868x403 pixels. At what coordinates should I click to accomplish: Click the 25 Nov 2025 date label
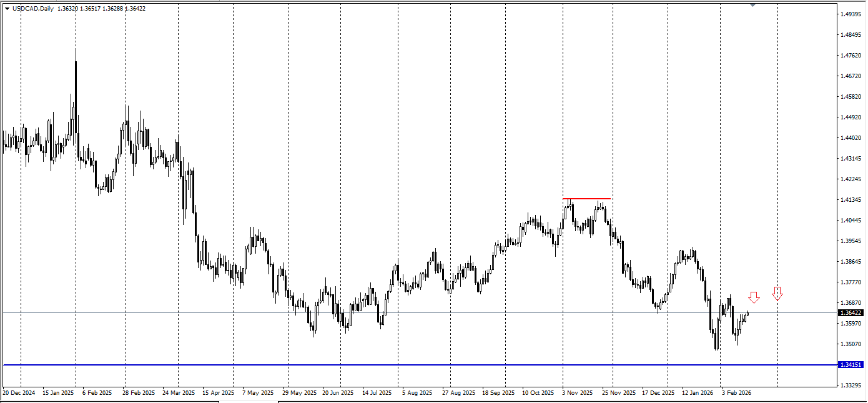click(618, 394)
